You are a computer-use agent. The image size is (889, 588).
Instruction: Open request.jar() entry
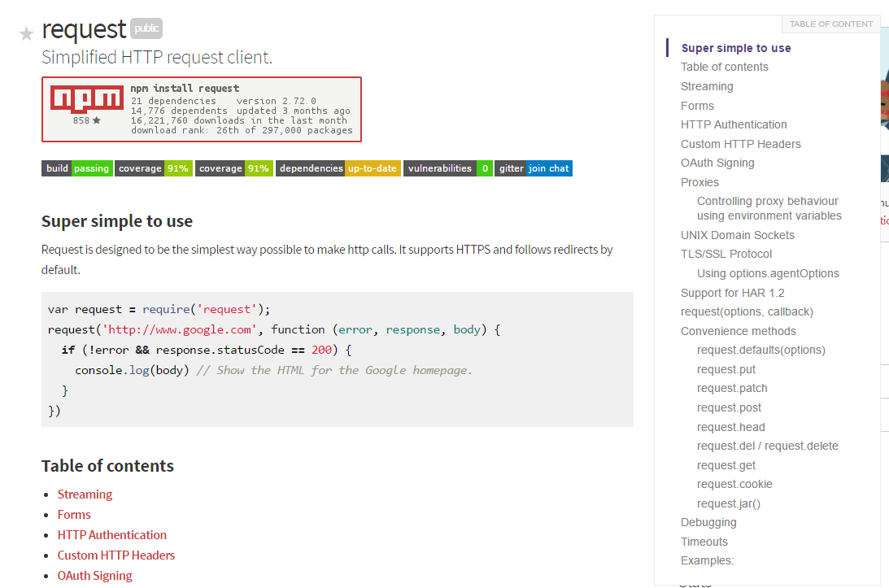click(728, 503)
